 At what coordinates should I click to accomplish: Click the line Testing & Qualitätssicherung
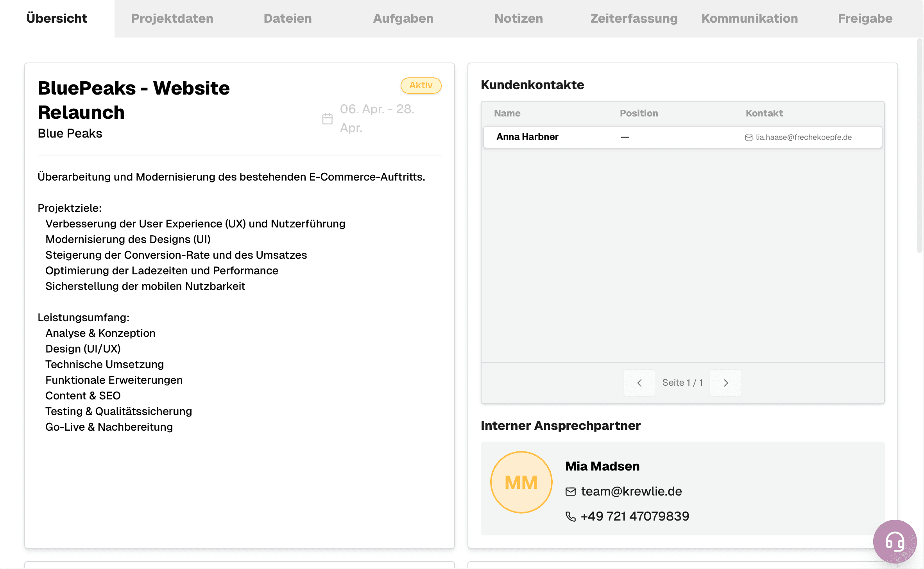click(119, 412)
